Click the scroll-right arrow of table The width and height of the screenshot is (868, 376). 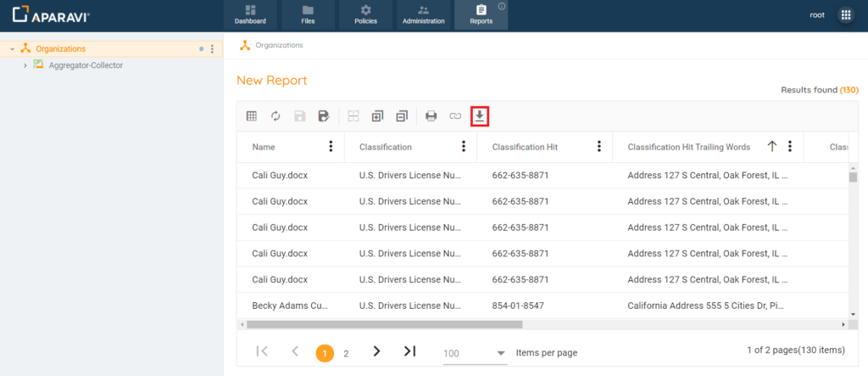(843, 324)
